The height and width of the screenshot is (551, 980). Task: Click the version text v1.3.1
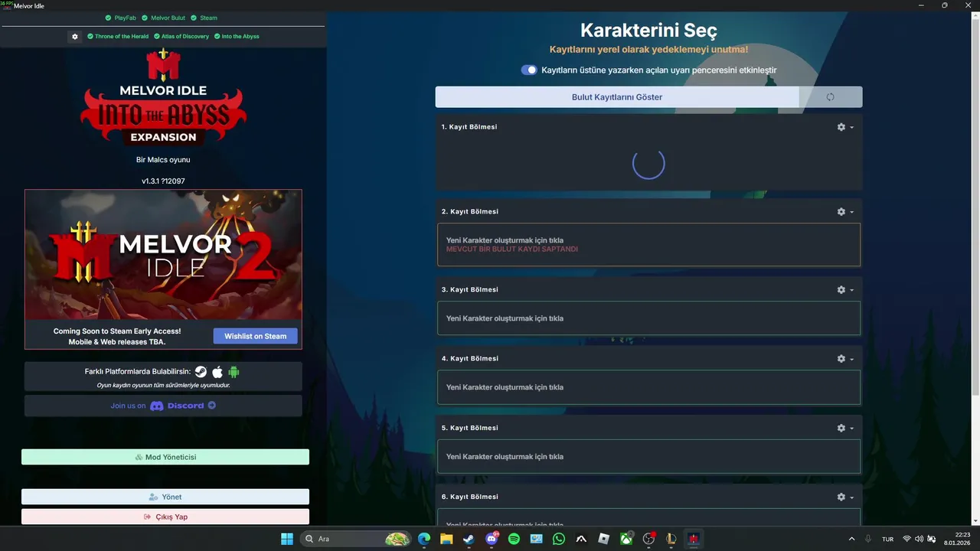[x=163, y=181]
